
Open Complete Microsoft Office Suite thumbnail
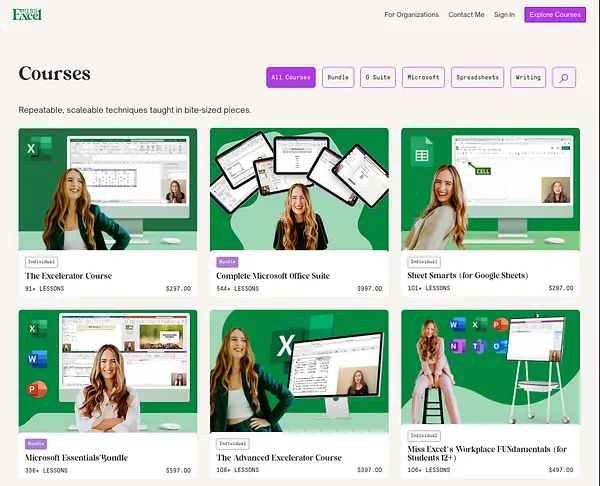click(299, 189)
